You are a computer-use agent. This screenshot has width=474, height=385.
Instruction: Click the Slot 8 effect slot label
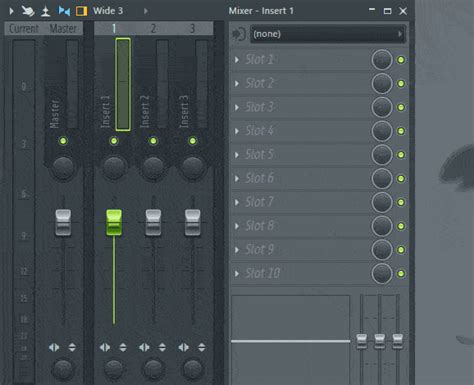pos(260,226)
